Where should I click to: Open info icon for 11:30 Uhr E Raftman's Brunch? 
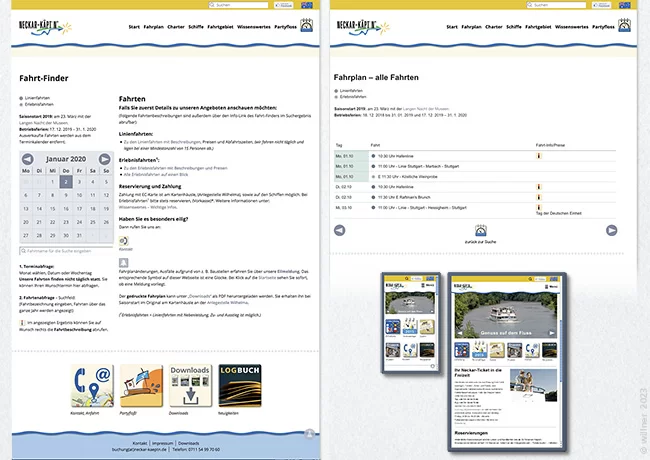click(x=539, y=197)
